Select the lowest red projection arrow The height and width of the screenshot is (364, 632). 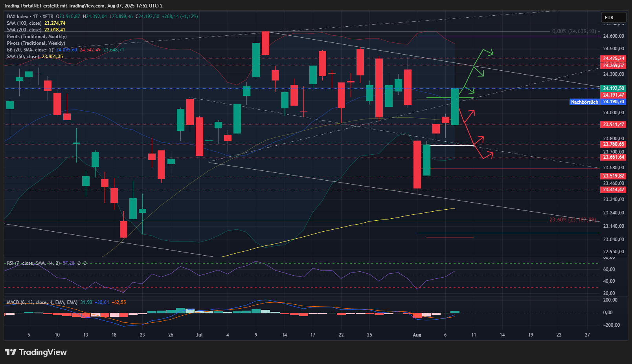coord(484,155)
